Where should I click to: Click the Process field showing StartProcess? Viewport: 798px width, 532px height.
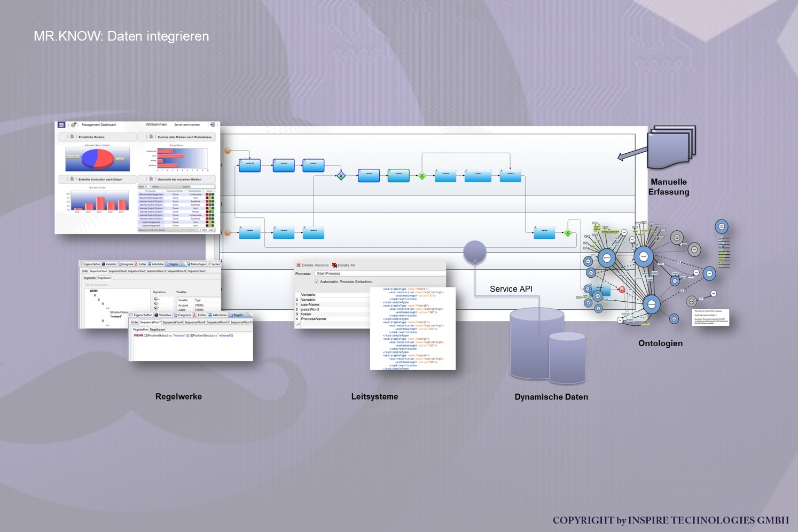pos(380,273)
